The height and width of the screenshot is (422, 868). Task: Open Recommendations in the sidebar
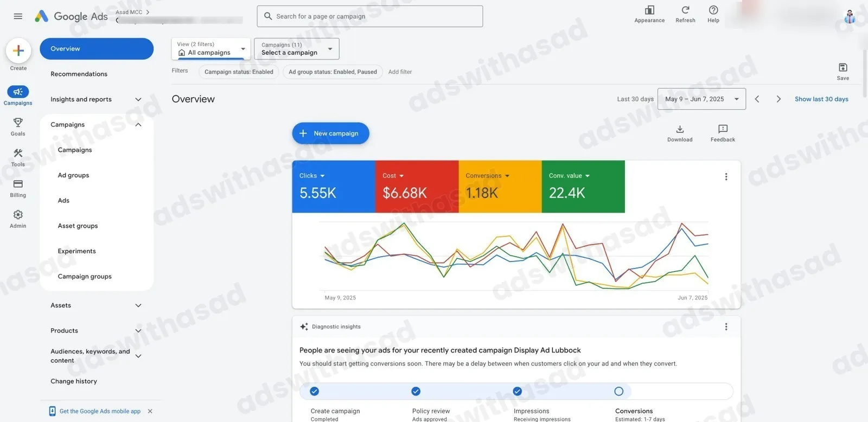79,74
